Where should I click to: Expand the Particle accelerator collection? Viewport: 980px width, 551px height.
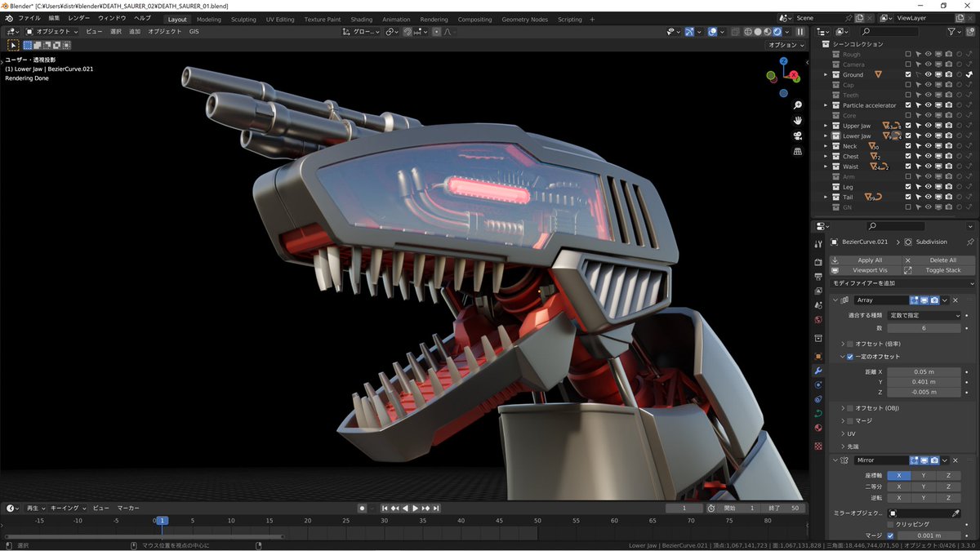coord(826,105)
